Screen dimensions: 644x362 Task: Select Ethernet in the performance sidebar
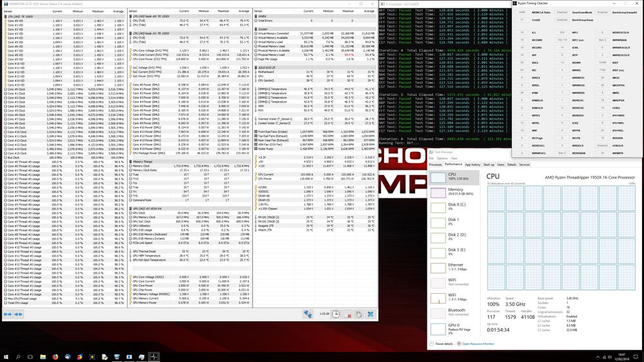click(x=454, y=267)
